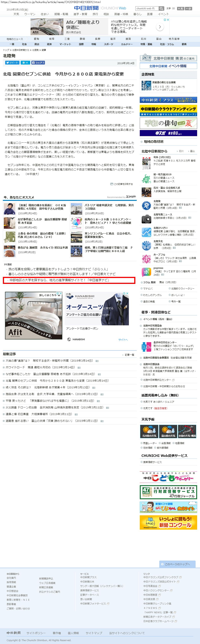Image resolution: width=200 pixels, height=644 pixels.
Task: Open 地域の取材網 sidebar link
Action: click(x=154, y=141)
